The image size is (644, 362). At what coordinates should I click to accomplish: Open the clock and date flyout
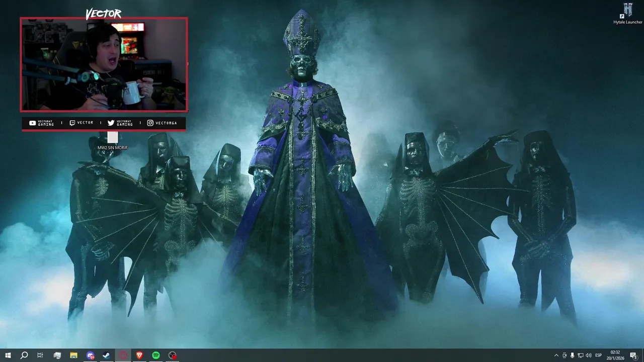(615, 355)
